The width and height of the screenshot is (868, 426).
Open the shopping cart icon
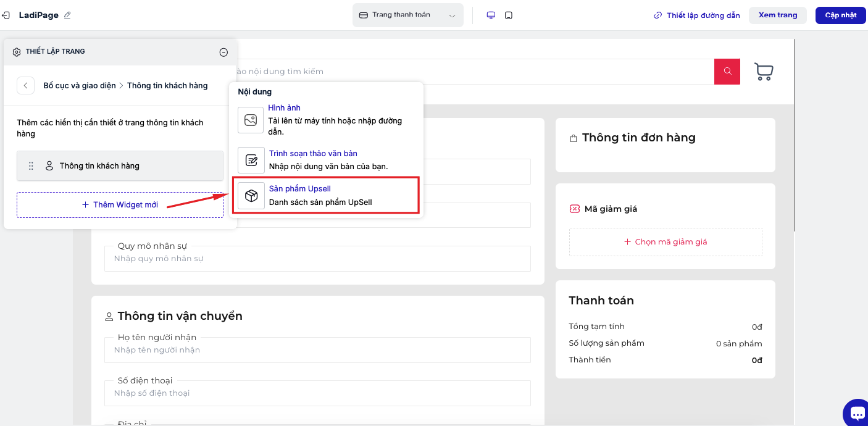coord(764,72)
